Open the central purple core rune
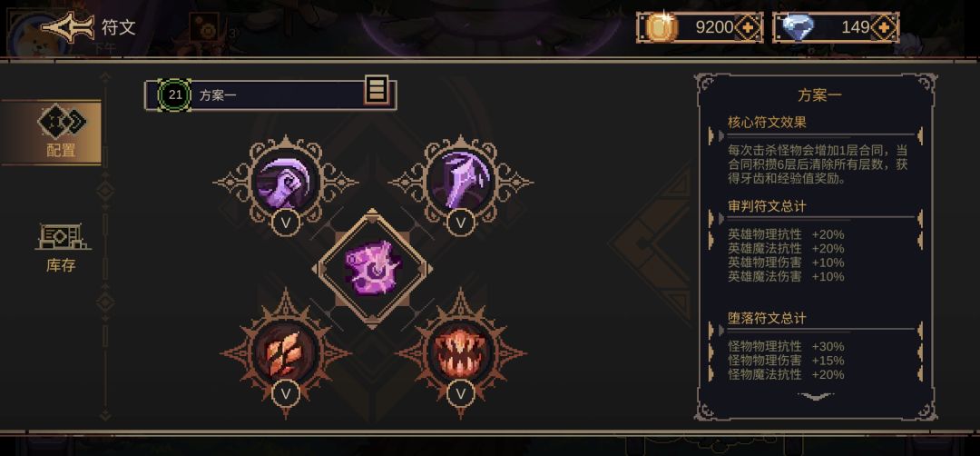The image size is (980, 456). pos(373,269)
